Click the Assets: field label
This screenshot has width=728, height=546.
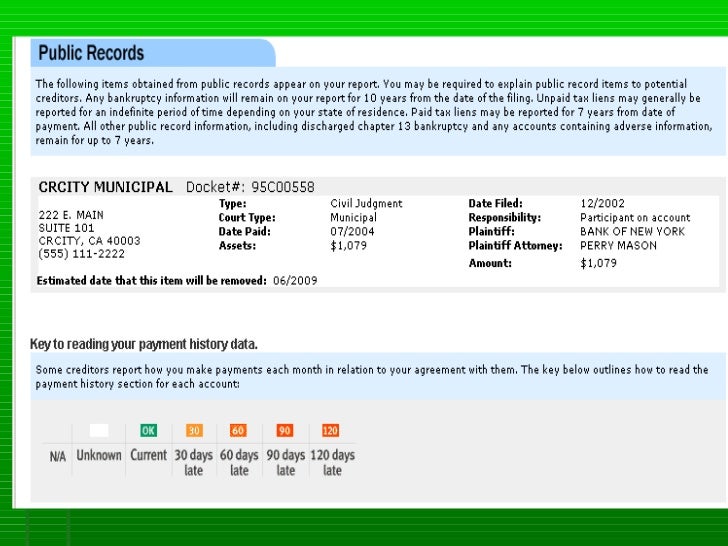tap(237, 246)
